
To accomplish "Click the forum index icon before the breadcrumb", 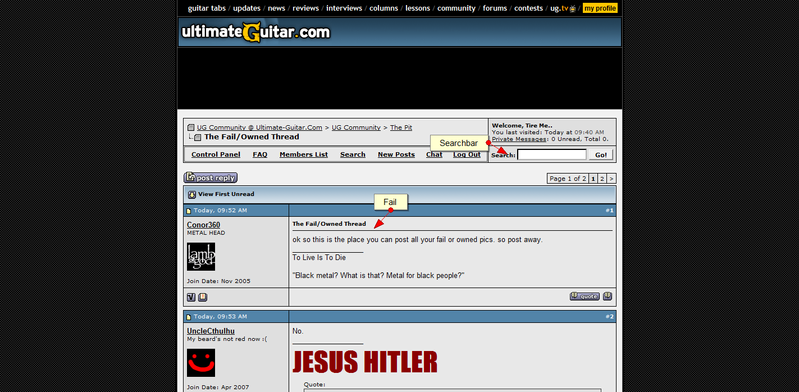I will (x=191, y=127).
